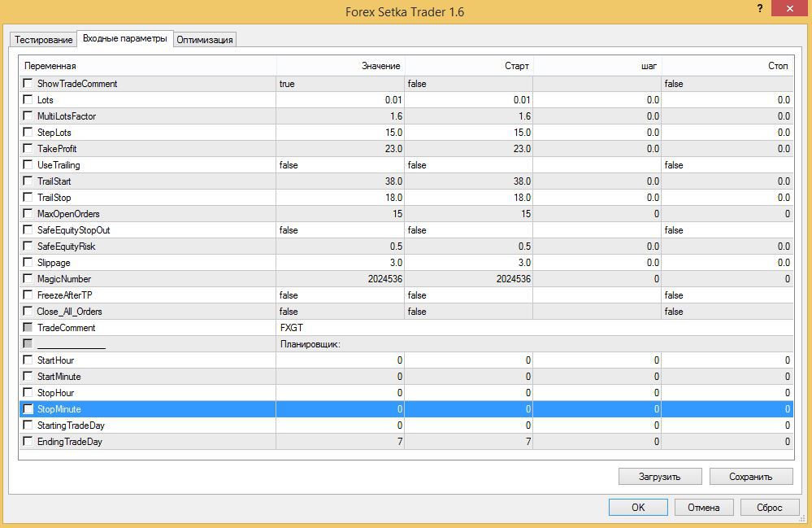The image size is (812, 528).
Task: Open the Оптимизация tab
Action: 205,39
